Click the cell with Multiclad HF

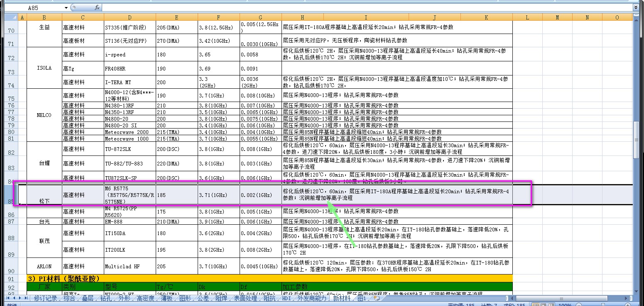130,266
